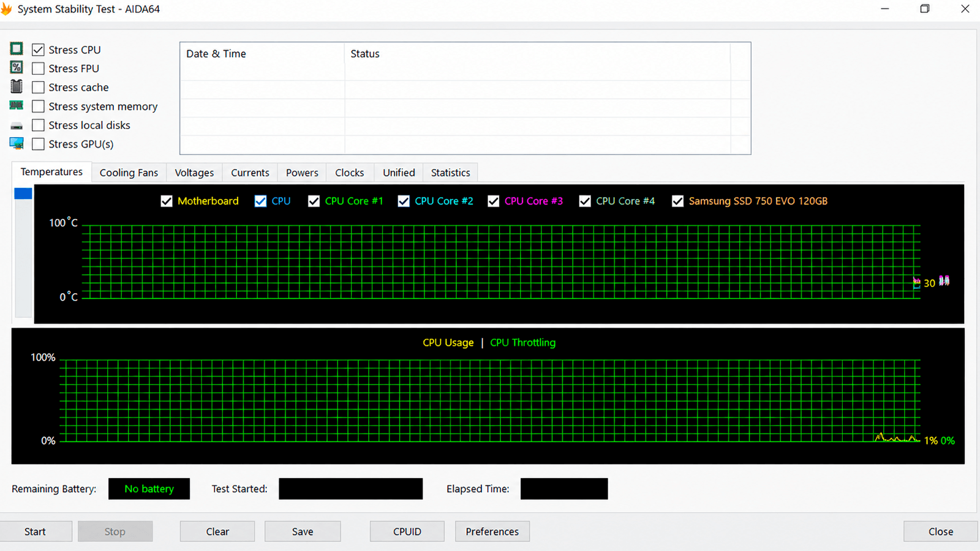Enable the Stress GPU(s) checkbox
This screenshot has width=980, height=551.
point(38,144)
